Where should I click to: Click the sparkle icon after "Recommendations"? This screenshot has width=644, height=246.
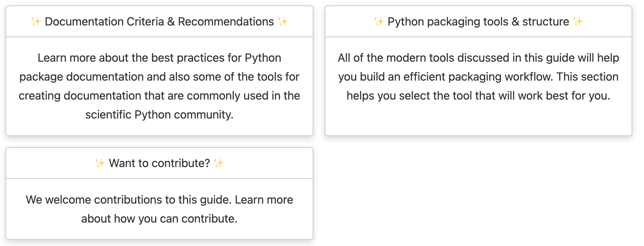(x=283, y=22)
